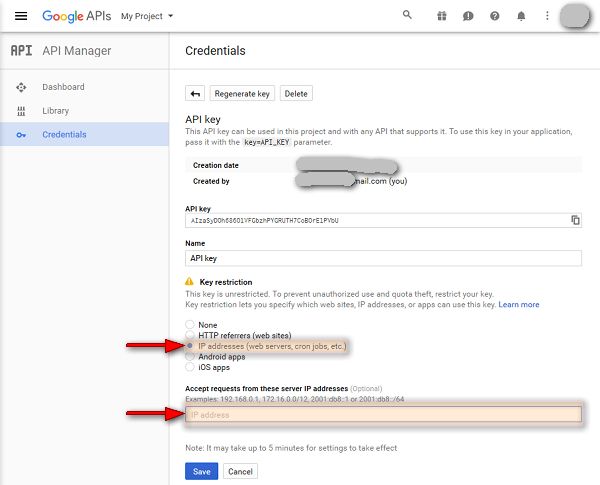Viewport: 600px width, 485px height.
Task: Click the Delete button
Action: click(296, 93)
